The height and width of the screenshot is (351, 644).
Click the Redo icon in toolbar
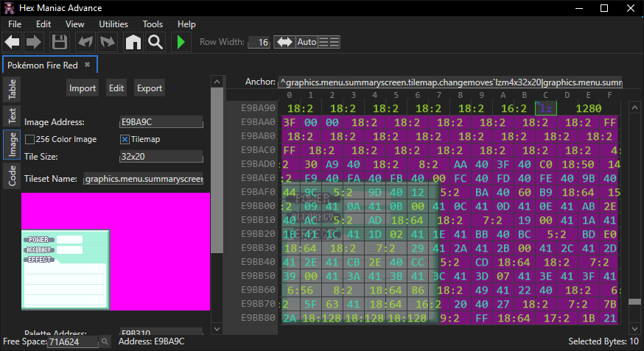(x=108, y=42)
